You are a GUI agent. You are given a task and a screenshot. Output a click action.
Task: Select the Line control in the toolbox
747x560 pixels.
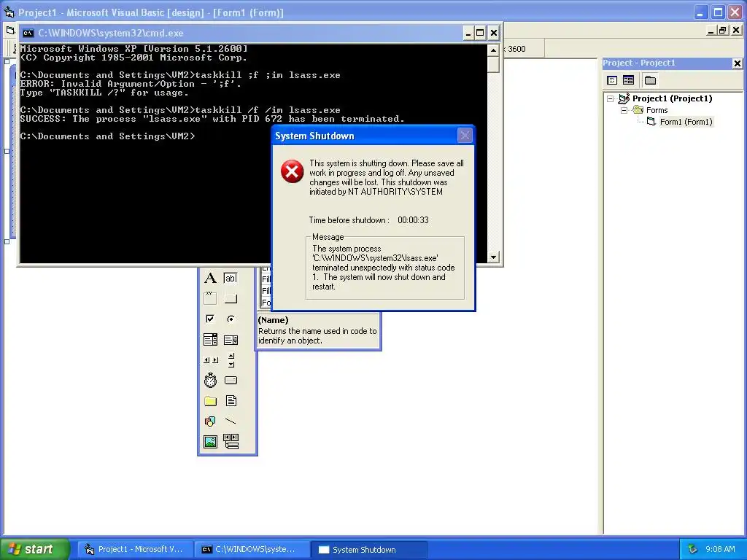231,421
